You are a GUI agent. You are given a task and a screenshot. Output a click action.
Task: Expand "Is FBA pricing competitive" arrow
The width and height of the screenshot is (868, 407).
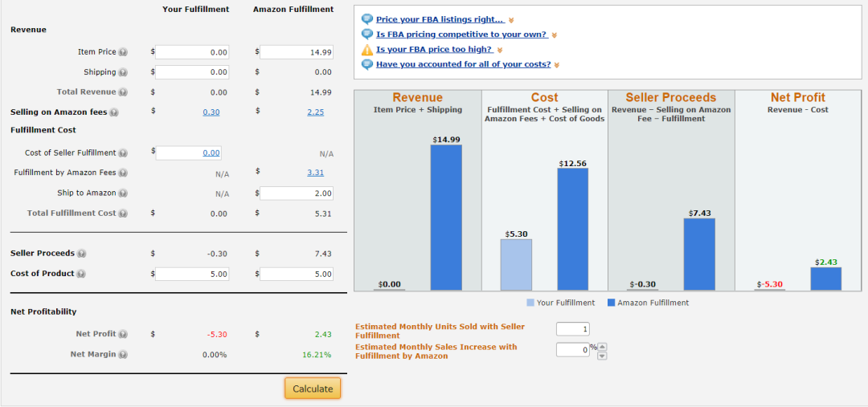click(x=554, y=35)
